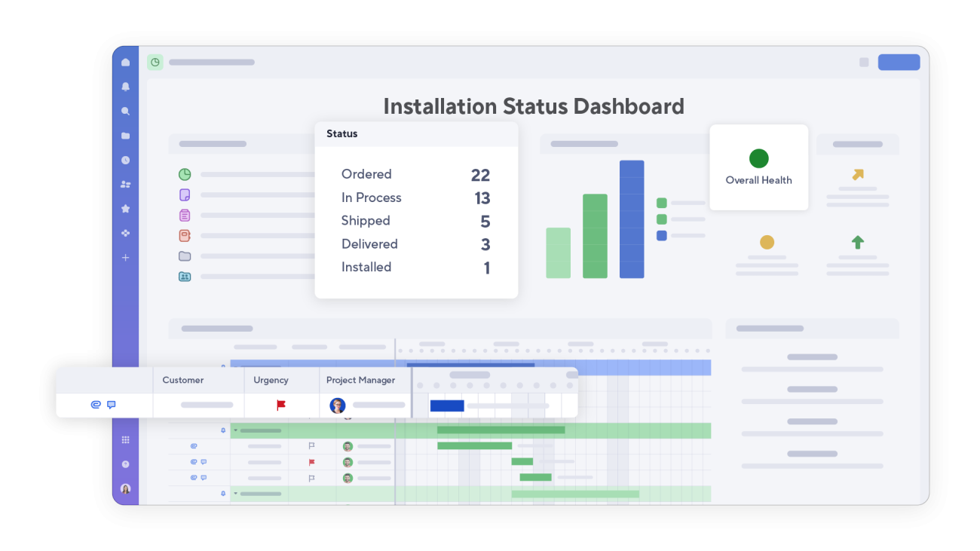Select the yellow diagonal trend arrow
980x551 pixels.
(x=858, y=174)
